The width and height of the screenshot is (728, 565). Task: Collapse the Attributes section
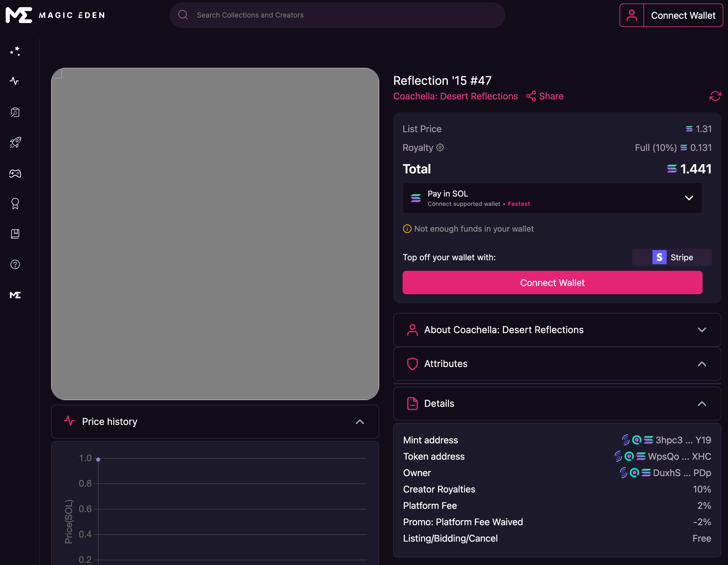pyautogui.click(x=702, y=364)
